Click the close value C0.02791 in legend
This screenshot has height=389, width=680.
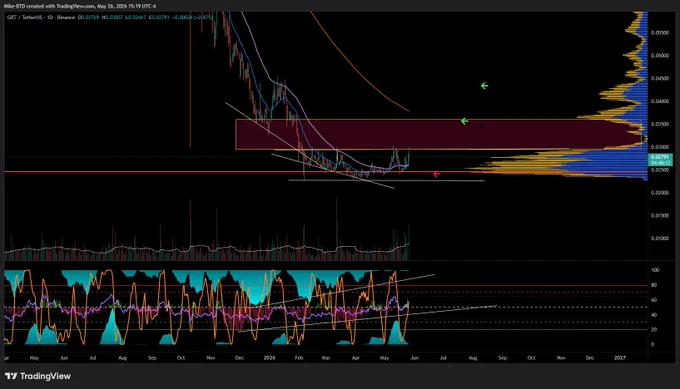click(x=159, y=17)
